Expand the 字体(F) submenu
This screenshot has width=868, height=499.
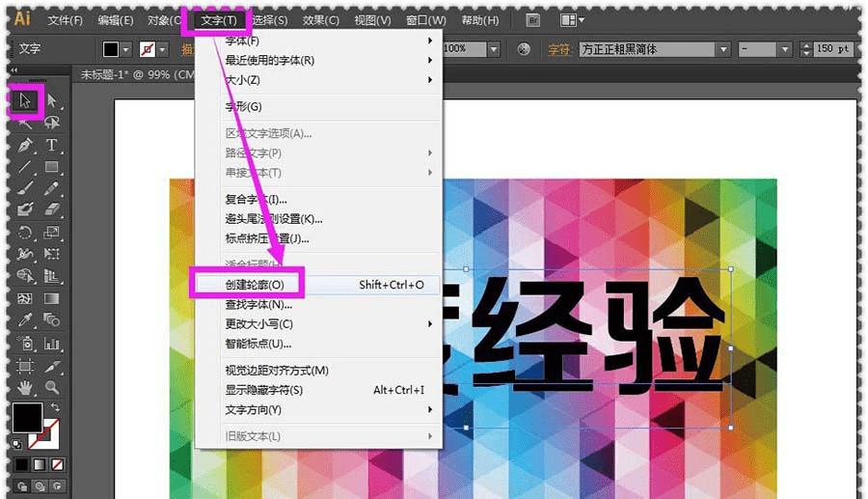(319, 41)
